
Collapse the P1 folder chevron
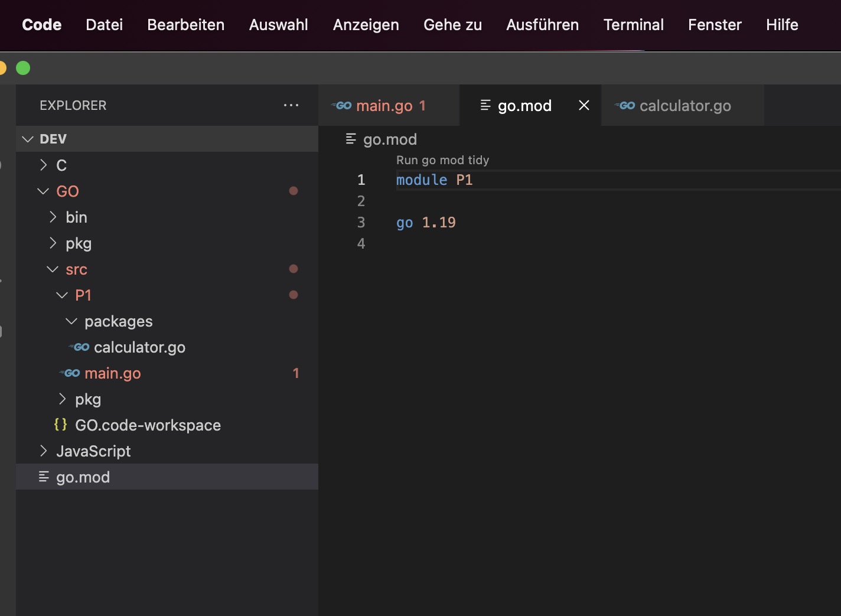tap(62, 295)
